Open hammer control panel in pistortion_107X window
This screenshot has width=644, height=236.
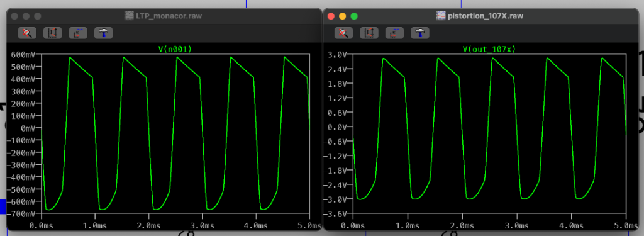pyautogui.click(x=420, y=33)
